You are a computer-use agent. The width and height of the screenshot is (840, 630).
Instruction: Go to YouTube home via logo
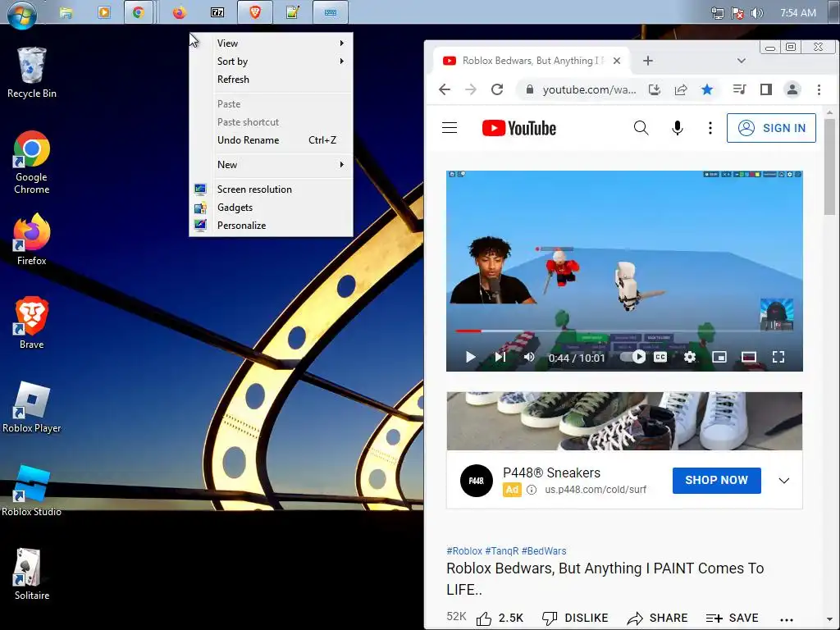click(519, 128)
